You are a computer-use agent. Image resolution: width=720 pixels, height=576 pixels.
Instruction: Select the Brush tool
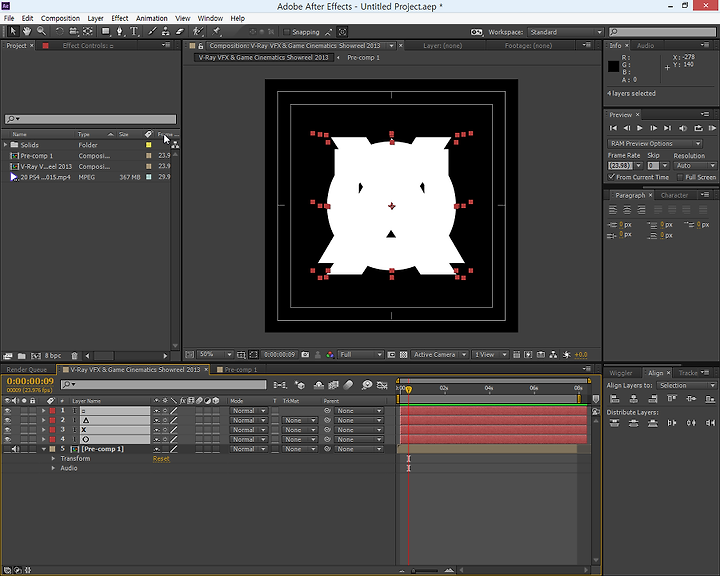152,31
